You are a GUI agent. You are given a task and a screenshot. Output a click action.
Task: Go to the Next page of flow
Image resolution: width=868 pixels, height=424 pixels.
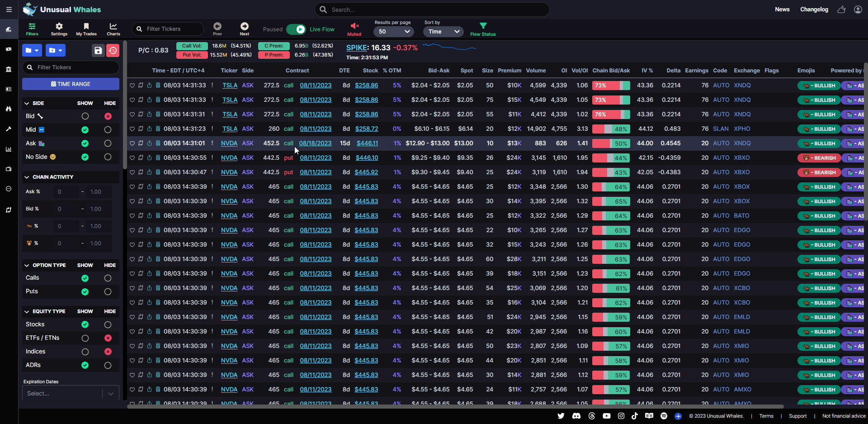[245, 29]
